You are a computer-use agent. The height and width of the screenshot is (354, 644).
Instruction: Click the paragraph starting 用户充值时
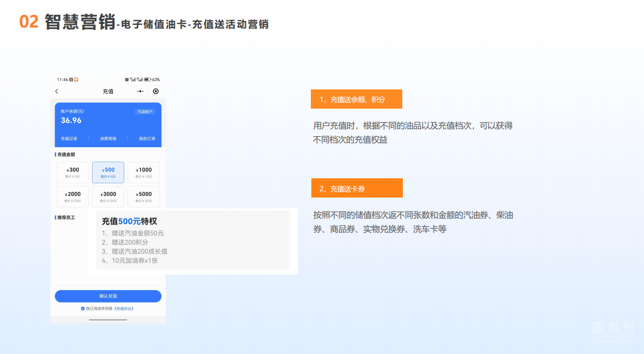click(413, 133)
